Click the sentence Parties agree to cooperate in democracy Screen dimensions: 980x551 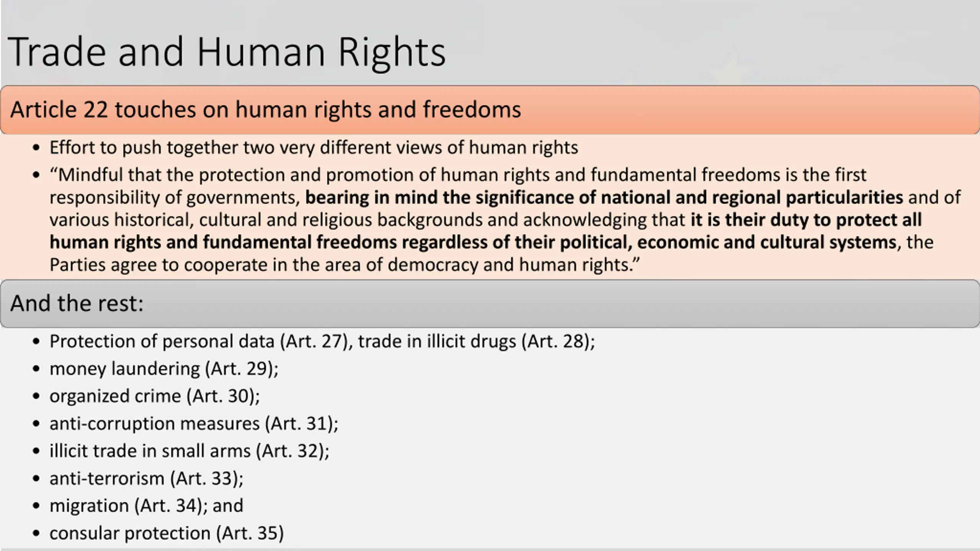(345, 265)
